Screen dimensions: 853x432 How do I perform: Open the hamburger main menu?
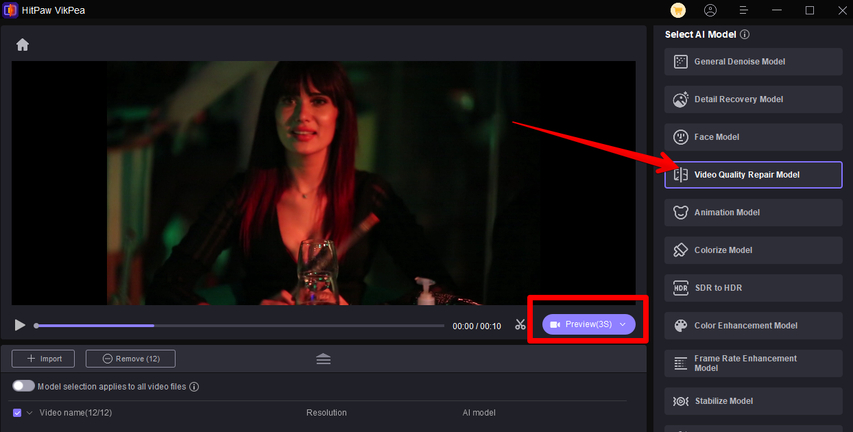click(x=743, y=10)
